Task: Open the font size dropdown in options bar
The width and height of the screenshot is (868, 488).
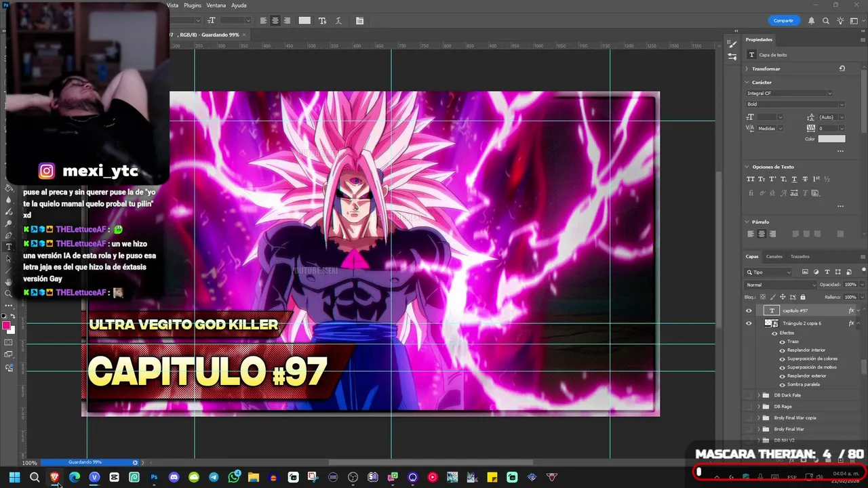Action: tap(247, 20)
